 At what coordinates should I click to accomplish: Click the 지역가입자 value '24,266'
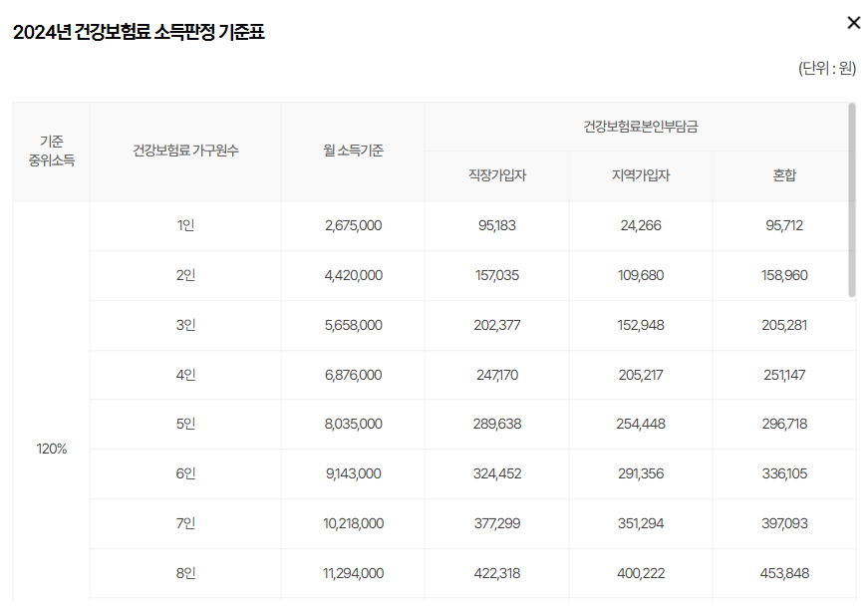[x=641, y=225]
